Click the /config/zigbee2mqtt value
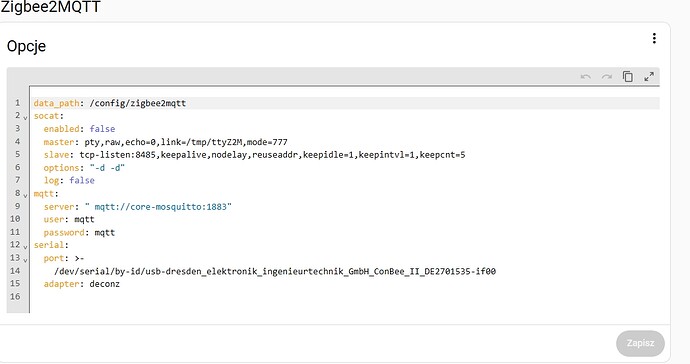 pyautogui.click(x=138, y=103)
